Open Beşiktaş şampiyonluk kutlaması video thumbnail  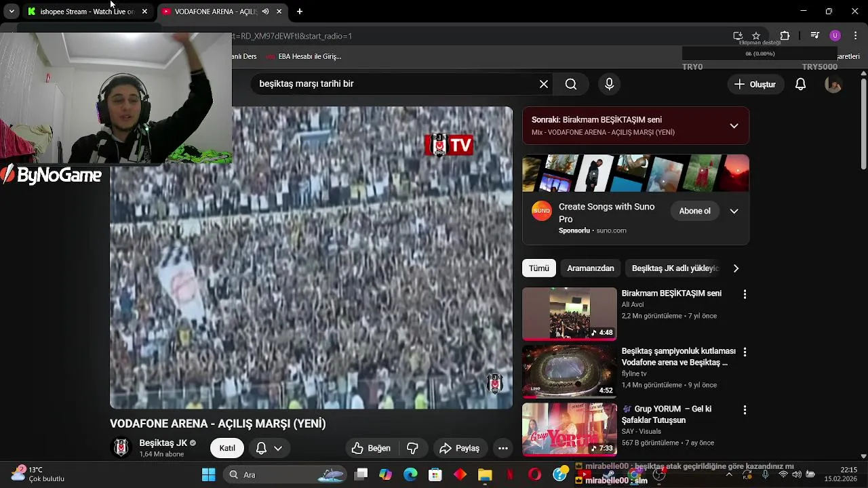[x=570, y=371]
